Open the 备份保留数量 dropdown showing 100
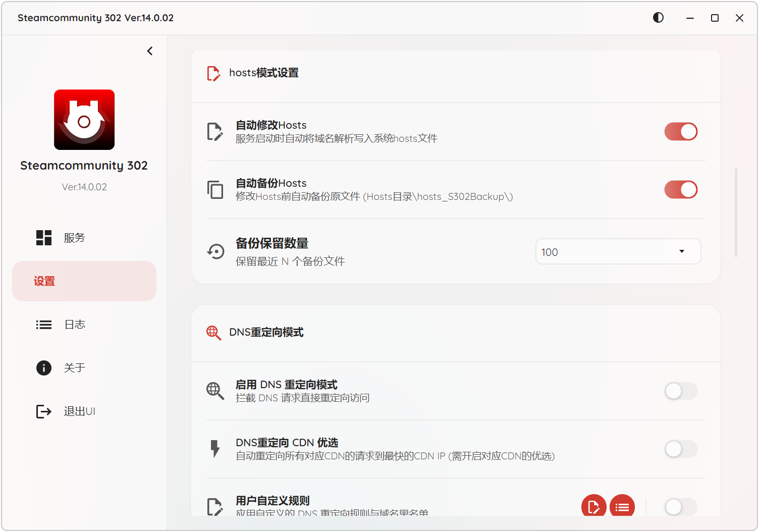 pyautogui.click(x=618, y=251)
